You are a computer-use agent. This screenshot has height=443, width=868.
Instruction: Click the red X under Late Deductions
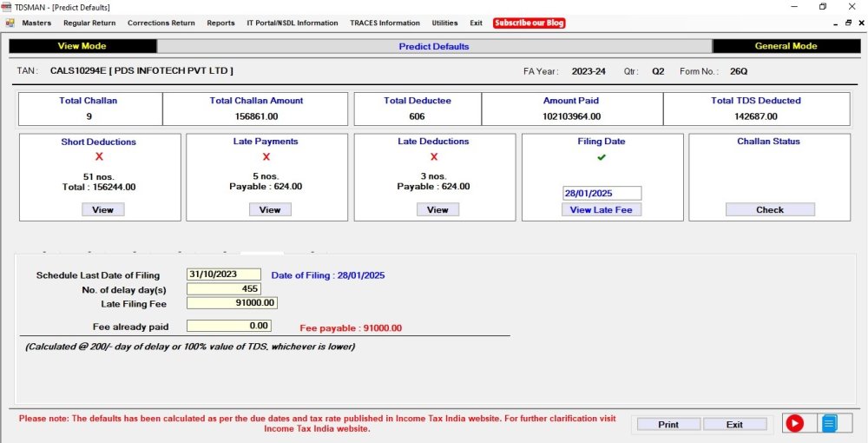(434, 156)
